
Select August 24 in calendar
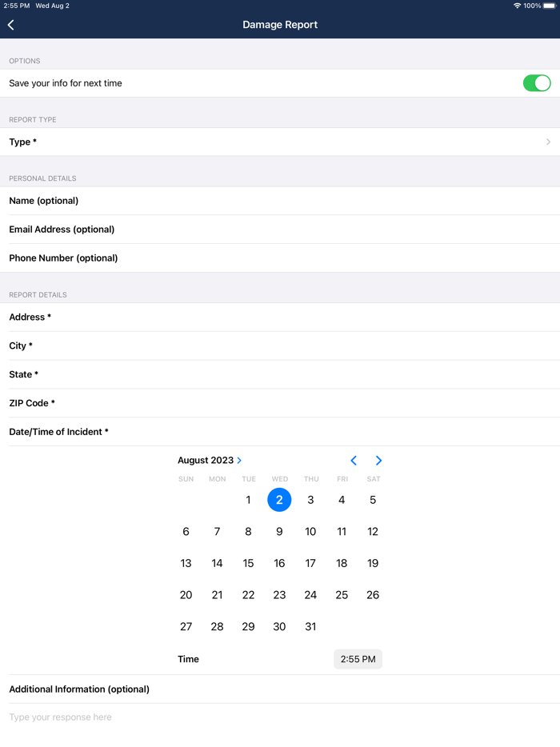[310, 595]
